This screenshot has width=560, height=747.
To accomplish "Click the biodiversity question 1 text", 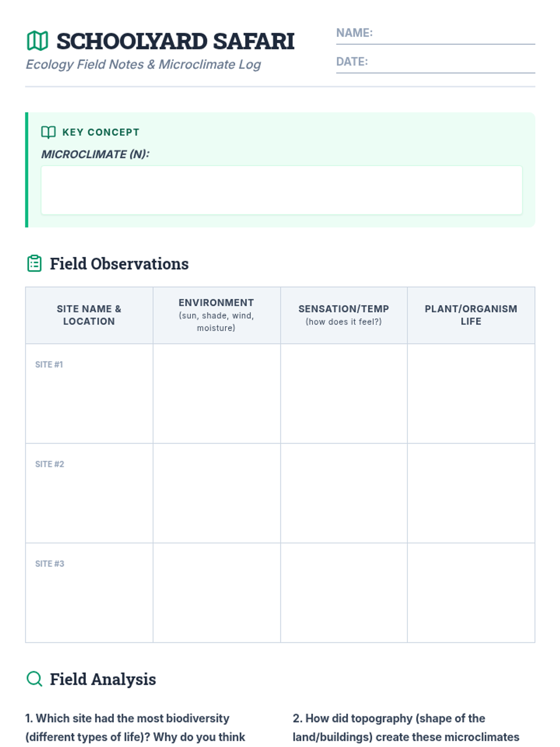I will coord(135,727).
